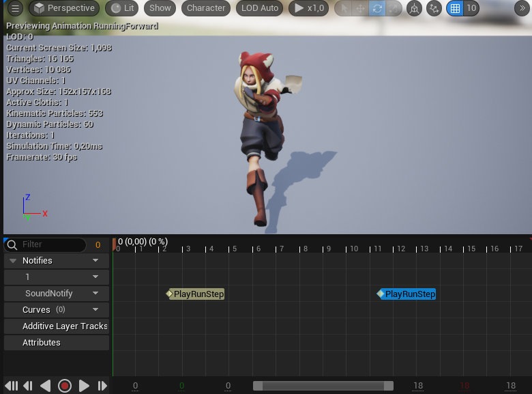Click the 'Approx Size: 152x157x168' stat
Screen dimensions: 532x394
(x=59, y=92)
